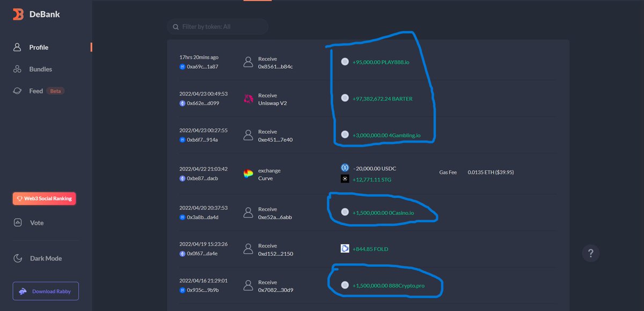Click Uniswap V2 protocol name
The height and width of the screenshot is (311, 644).
coord(273,103)
